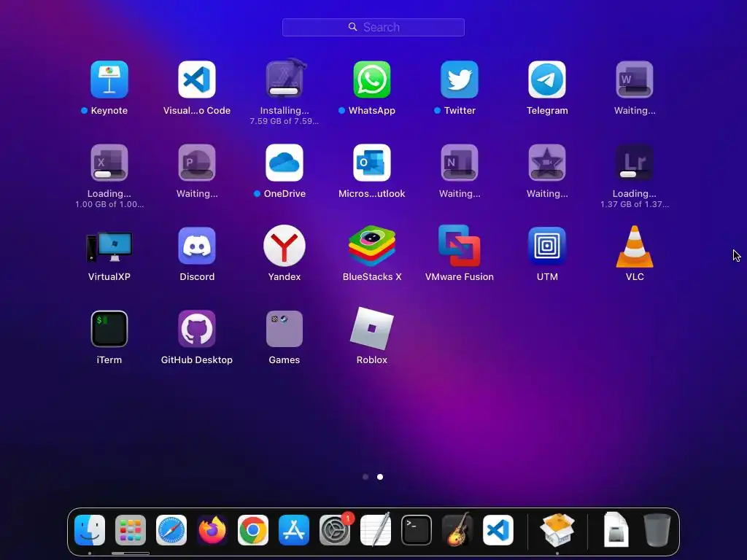The width and height of the screenshot is (747, 560).
Task: Launch the Twitter app
Action: (460, 79)
